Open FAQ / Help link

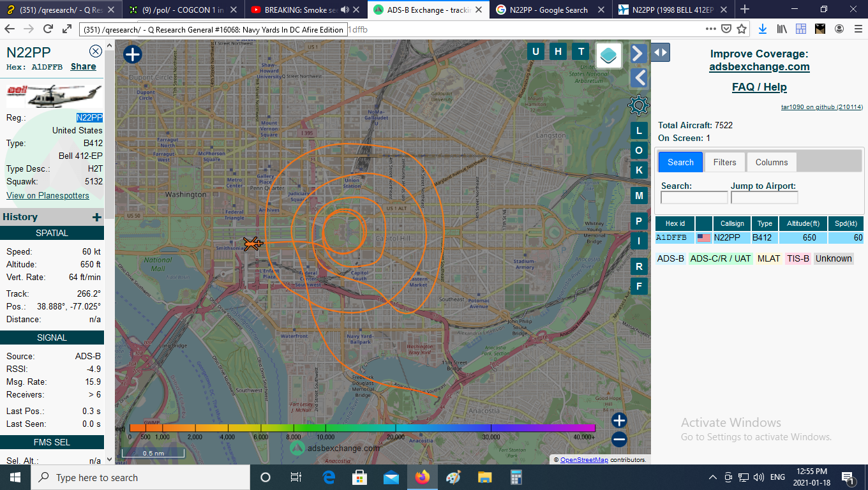tap(759, 87)
